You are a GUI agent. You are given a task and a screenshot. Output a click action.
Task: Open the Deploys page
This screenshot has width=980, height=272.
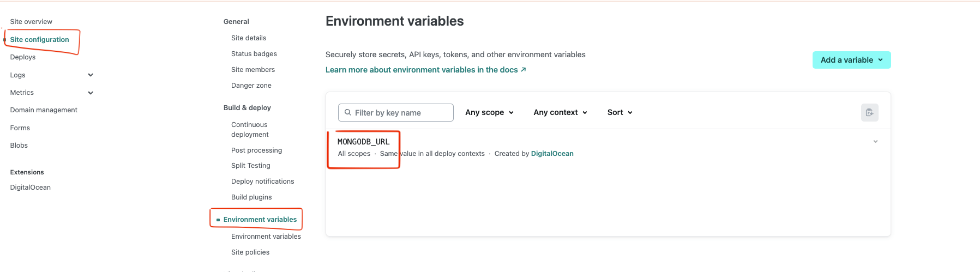23,57
